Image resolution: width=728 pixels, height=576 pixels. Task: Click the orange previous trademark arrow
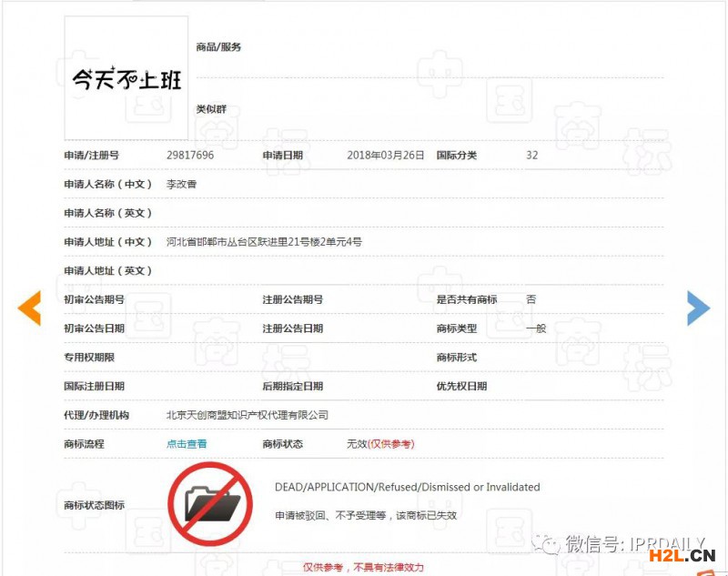coord(30,308)
